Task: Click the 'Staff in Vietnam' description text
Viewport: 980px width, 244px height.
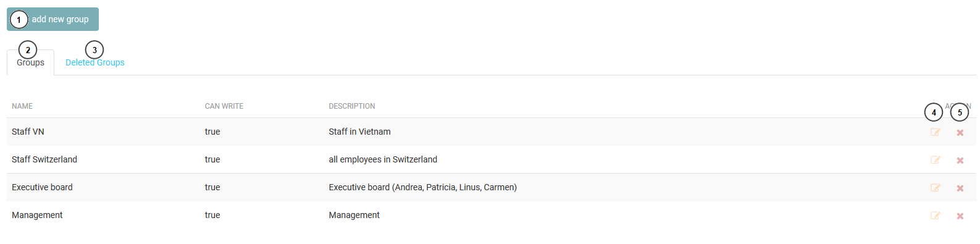Action: coord(359,132)
